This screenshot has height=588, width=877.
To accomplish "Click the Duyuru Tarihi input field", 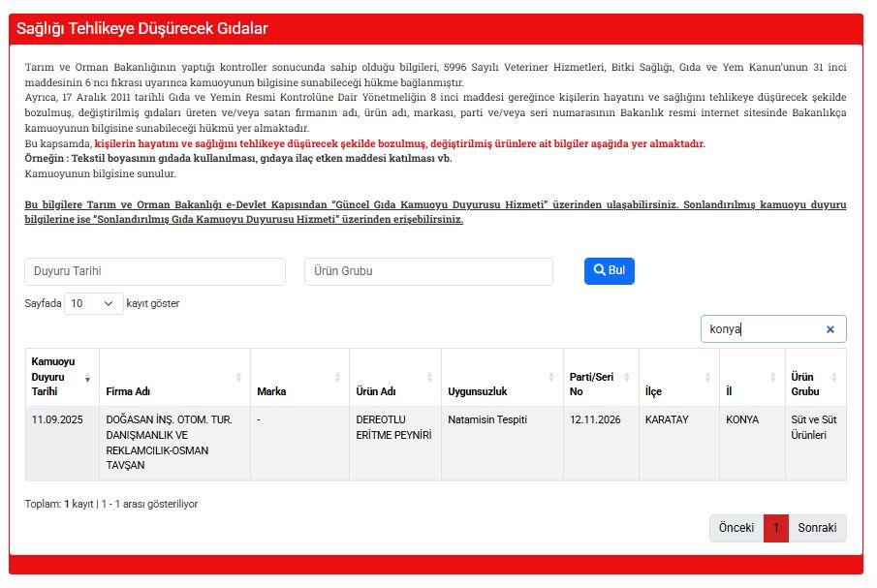I will tap(155, 271).
